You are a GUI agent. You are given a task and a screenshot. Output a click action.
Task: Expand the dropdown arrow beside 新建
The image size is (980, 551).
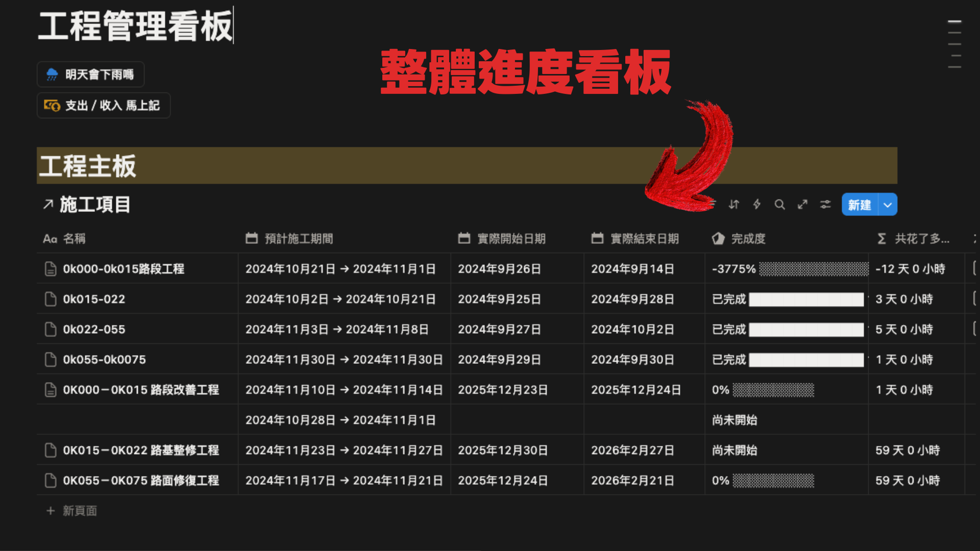point(888,205)
